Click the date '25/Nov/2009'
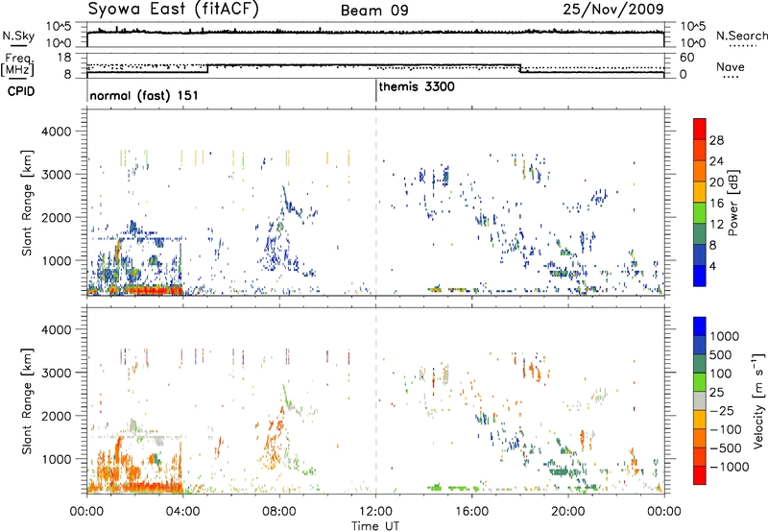768x532 pixels. pos(613,9)
